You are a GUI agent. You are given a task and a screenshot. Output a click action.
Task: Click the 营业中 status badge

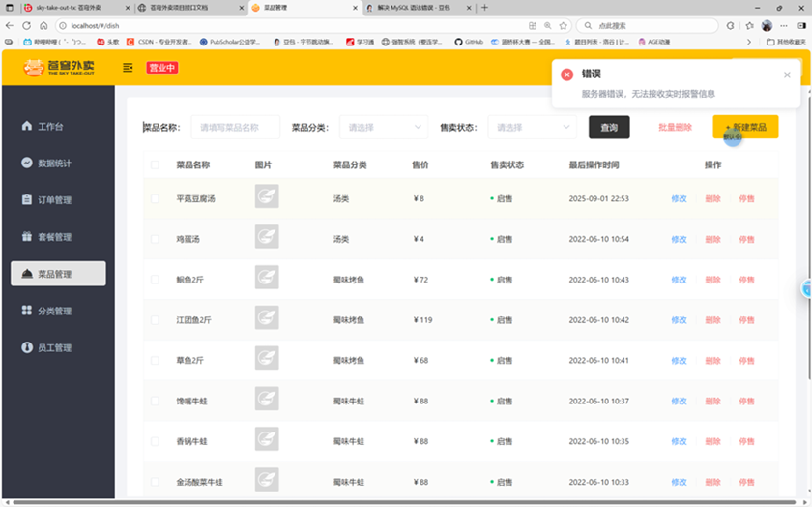tap(162, 68)
